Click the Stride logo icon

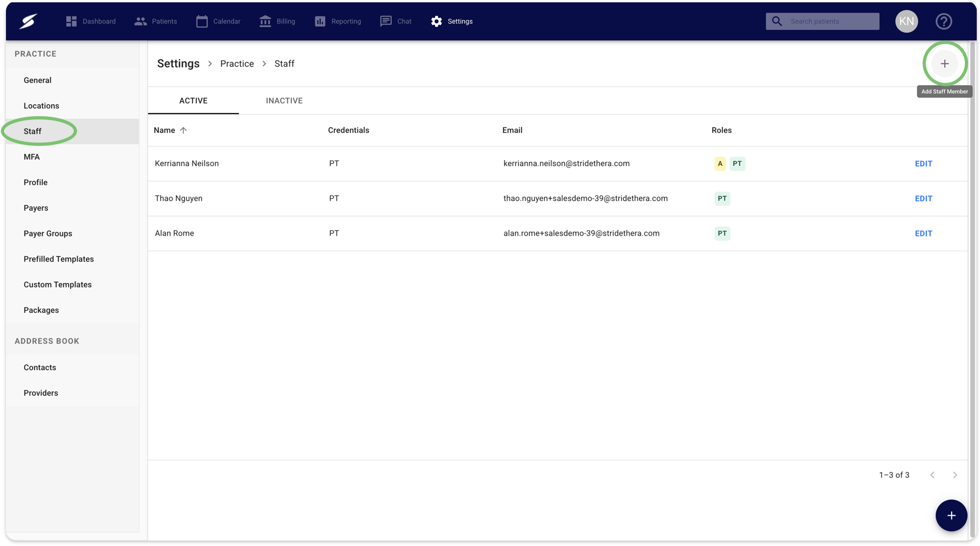[28, 21]
